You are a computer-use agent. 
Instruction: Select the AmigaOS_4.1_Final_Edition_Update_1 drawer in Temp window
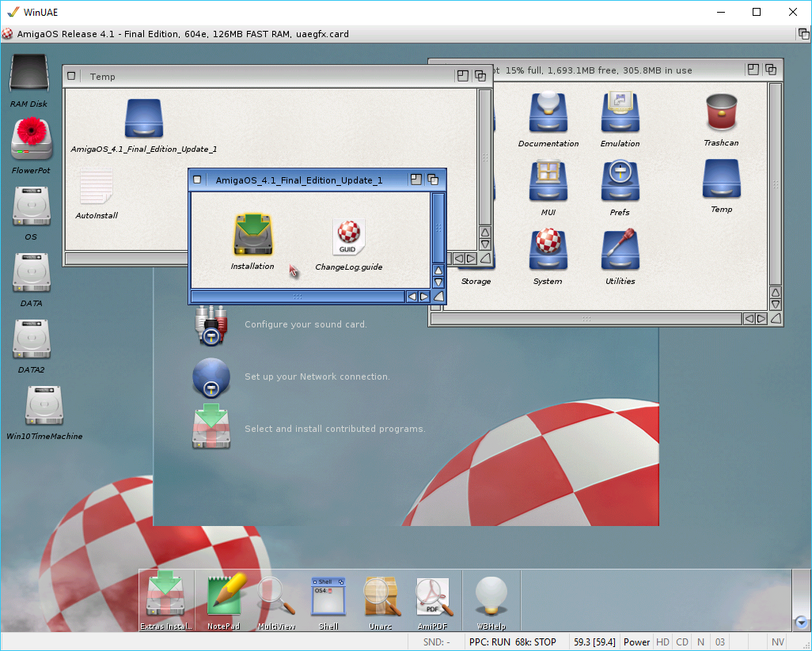[143, 119]
